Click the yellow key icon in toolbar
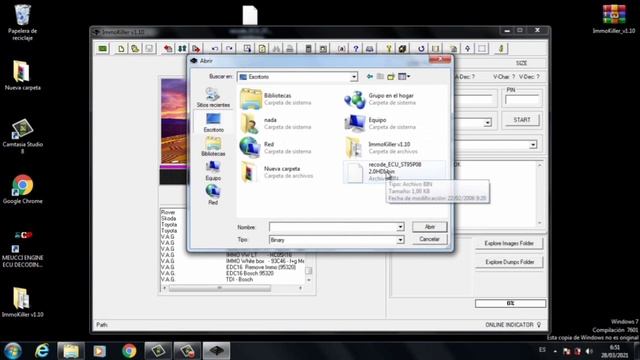The image size is (640, 360). (389, 49)
